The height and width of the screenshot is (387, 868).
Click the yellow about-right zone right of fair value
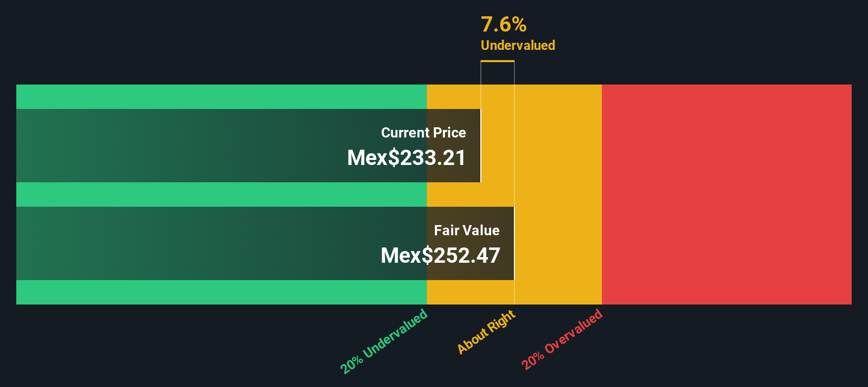558,195
